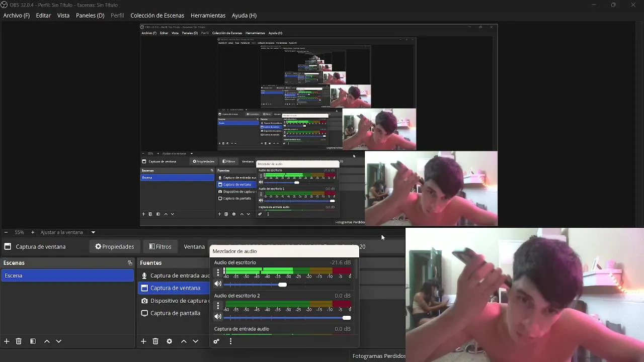
Task: Click the Fuentes dock header
Action: (174, 263)
